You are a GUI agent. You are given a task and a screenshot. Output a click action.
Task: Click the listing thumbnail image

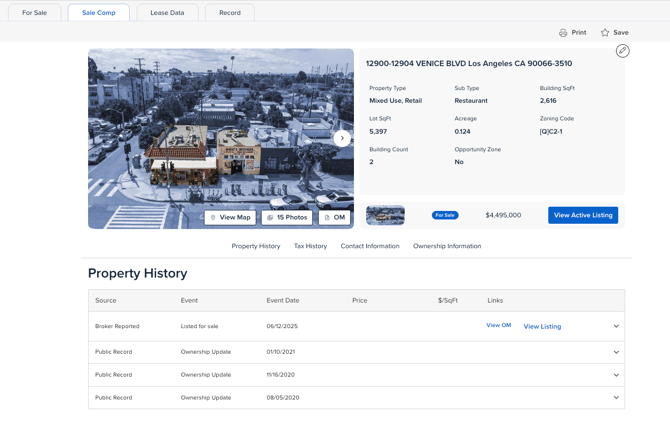tap(385, 215)
